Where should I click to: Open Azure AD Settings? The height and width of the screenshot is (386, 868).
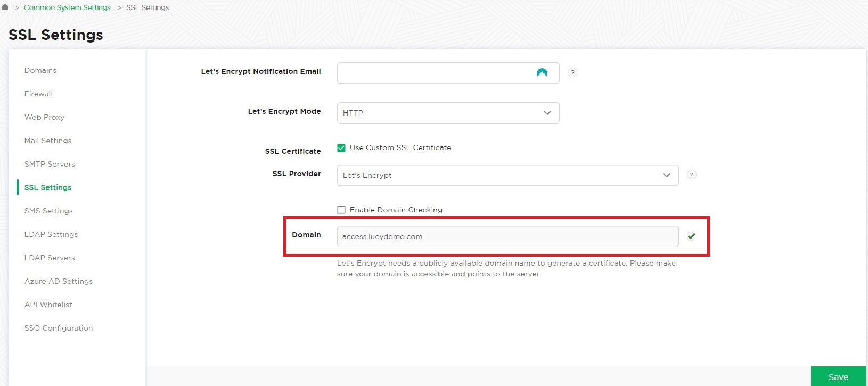(x=59, y=281)
